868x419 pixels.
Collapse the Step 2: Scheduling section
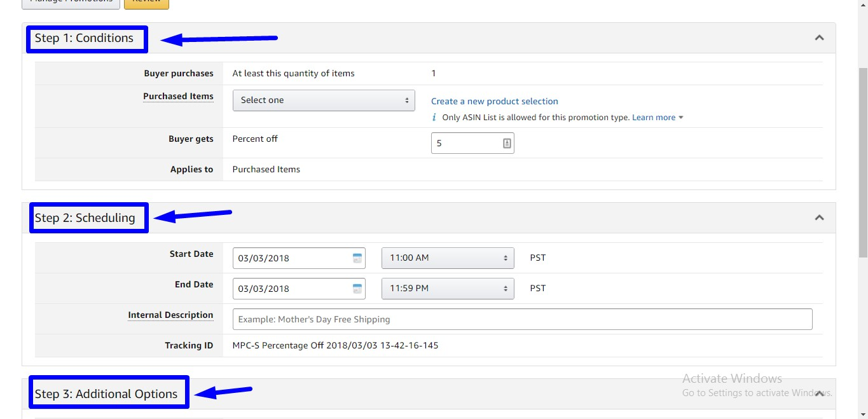819,218
